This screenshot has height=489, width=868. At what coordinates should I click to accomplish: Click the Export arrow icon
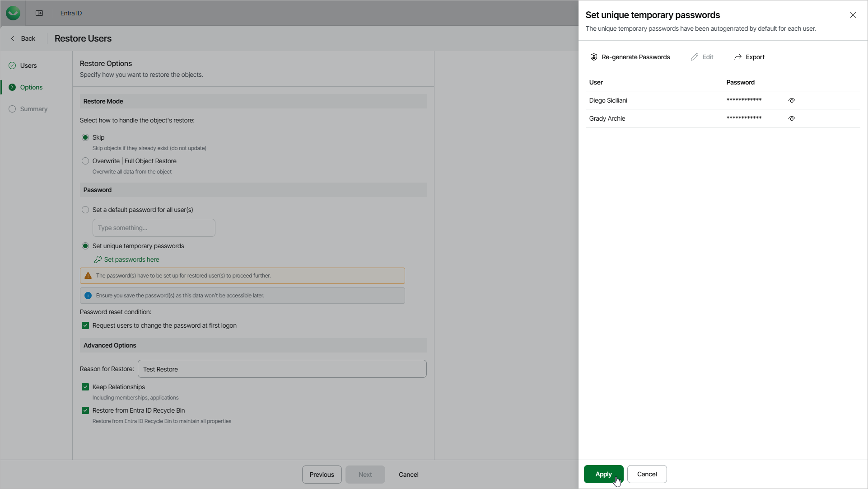738,57
